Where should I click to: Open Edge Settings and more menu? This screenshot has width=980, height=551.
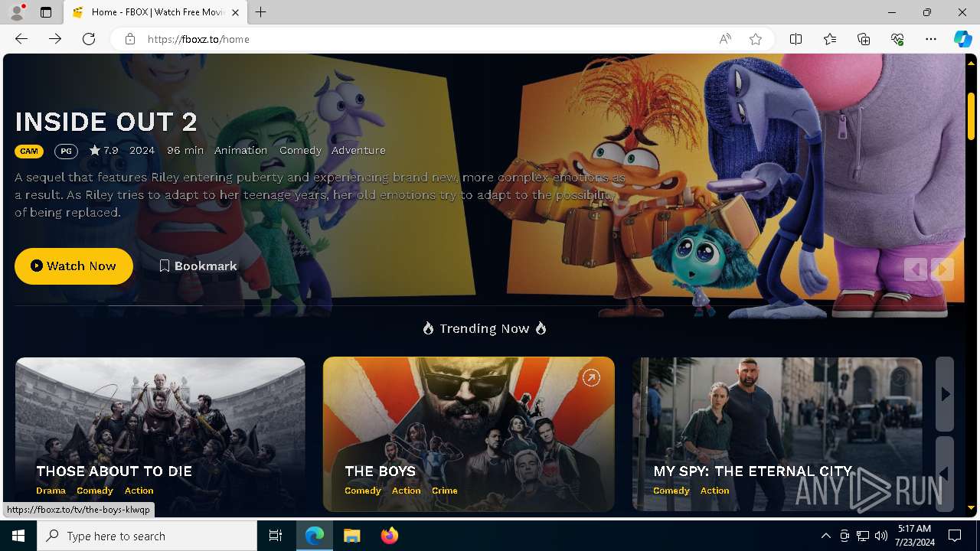click(931, 39)
